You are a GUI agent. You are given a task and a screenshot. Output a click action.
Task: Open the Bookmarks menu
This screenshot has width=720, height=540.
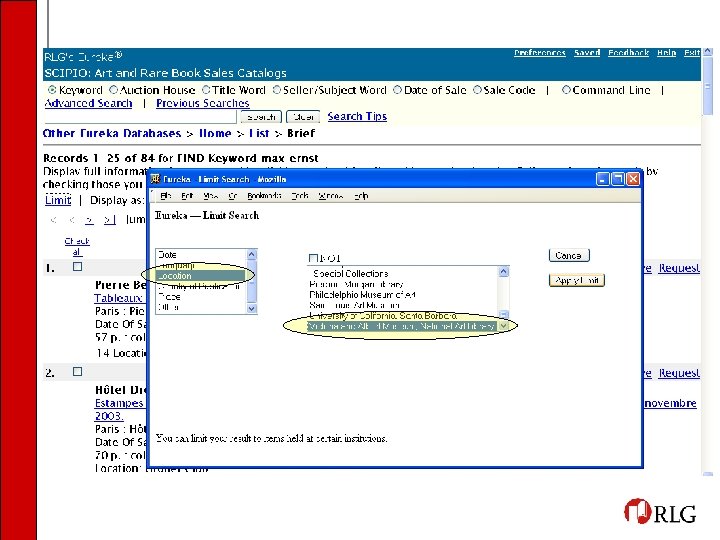pos(264,196)
